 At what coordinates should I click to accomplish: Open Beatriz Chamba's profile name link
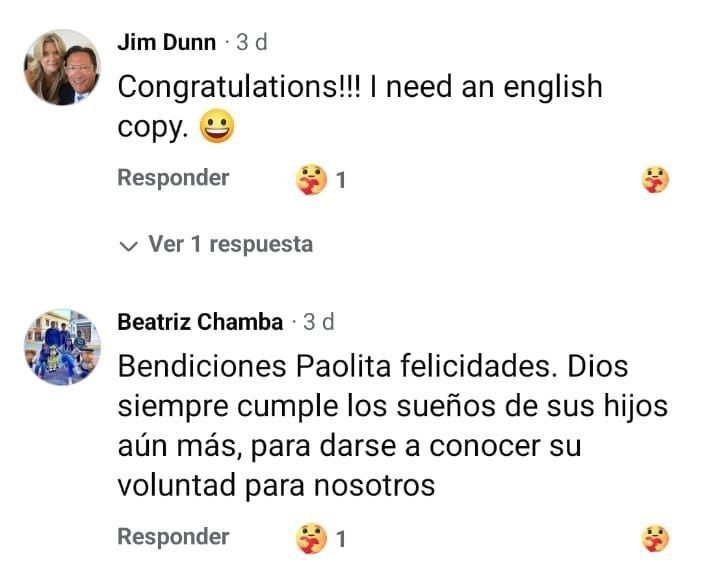(x=200, y=322)
